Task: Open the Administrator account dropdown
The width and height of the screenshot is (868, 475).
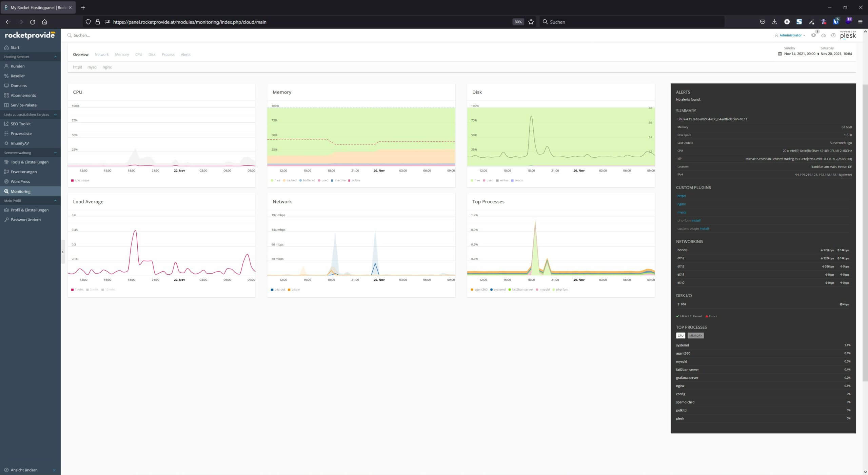Action: (790, 35)
